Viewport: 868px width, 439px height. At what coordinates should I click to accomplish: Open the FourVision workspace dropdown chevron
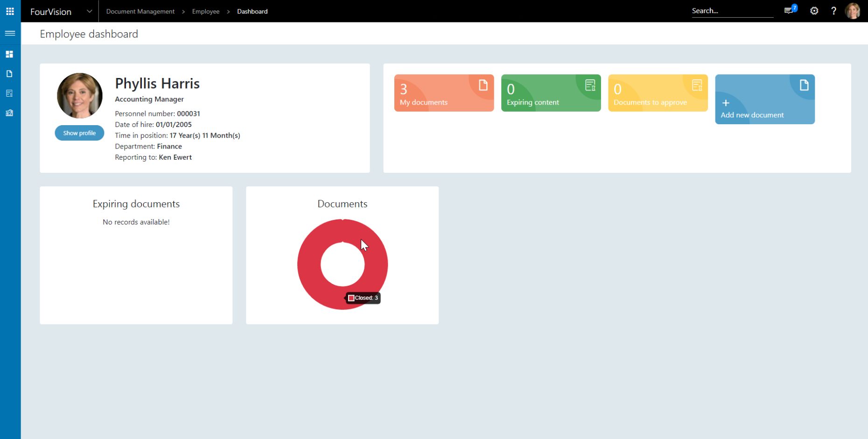pyautogui.click(x=90, y=11)
